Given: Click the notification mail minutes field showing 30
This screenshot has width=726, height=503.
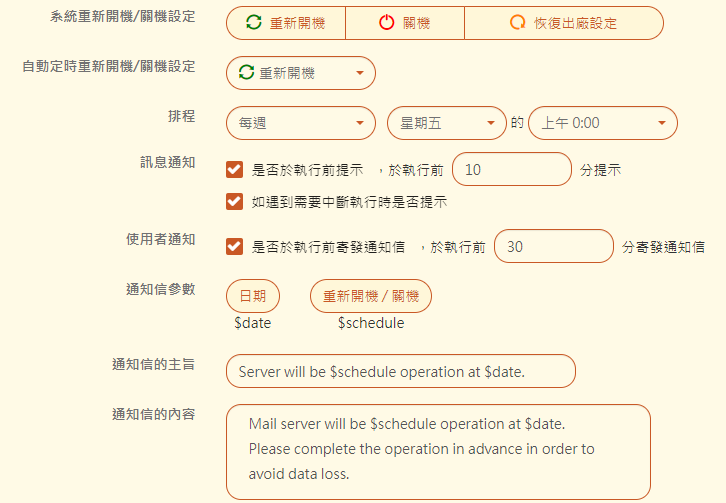Looking at the screenshot, I should [x=553, y=246].
